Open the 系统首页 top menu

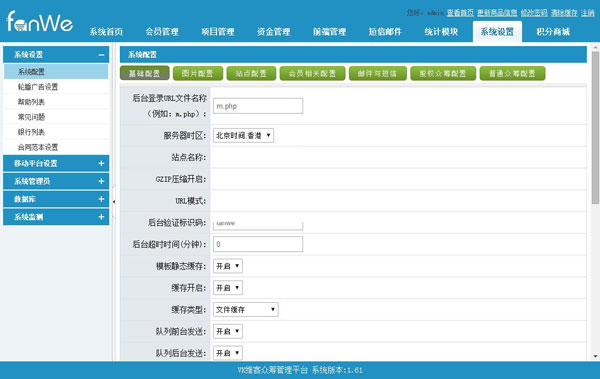(106, 32)
